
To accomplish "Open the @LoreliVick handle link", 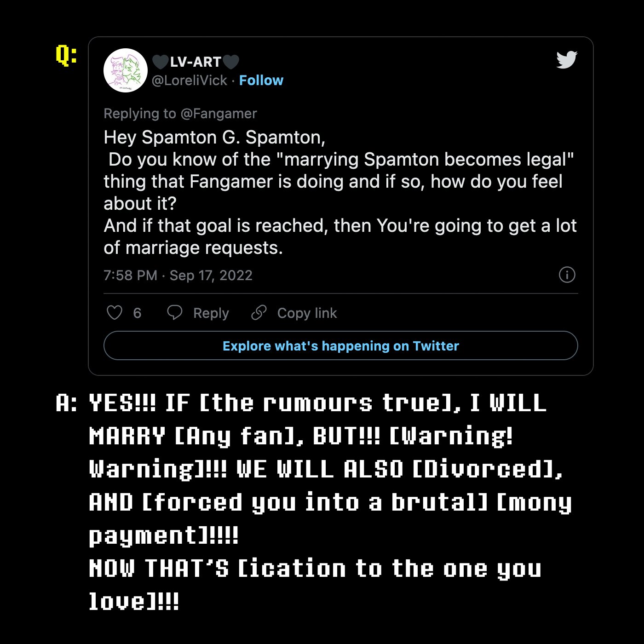I will coord(190,80).
